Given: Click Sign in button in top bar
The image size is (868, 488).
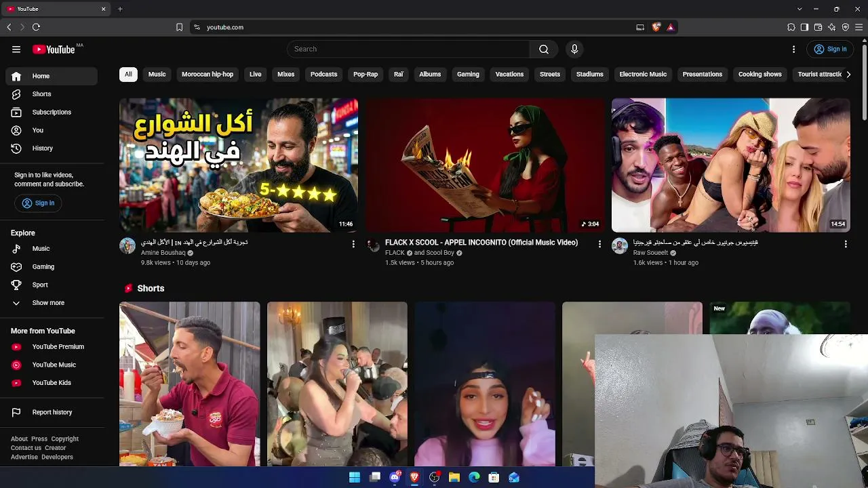Looking at the screenshot, I should click(830, 49).
